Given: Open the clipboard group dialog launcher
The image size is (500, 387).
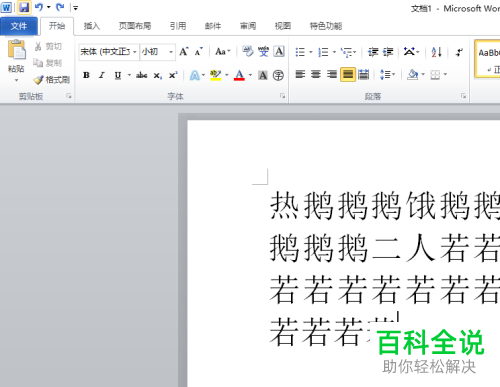Looking at the screenshot, I should tap(69, 96).
